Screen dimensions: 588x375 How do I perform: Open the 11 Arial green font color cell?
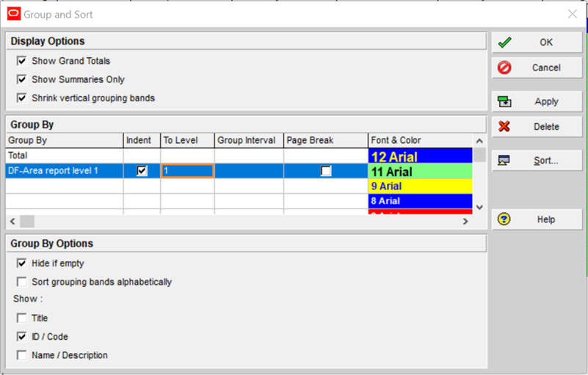point(420,172)
